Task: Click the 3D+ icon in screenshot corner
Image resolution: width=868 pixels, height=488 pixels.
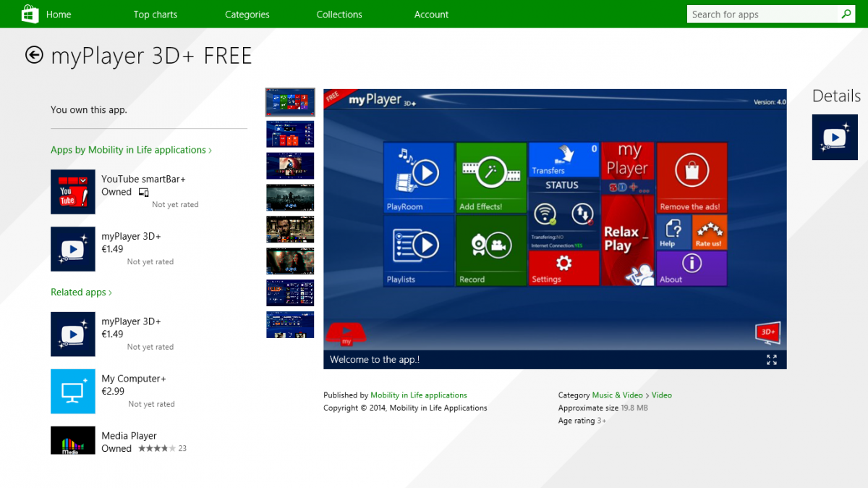Action: coord(767,333)
